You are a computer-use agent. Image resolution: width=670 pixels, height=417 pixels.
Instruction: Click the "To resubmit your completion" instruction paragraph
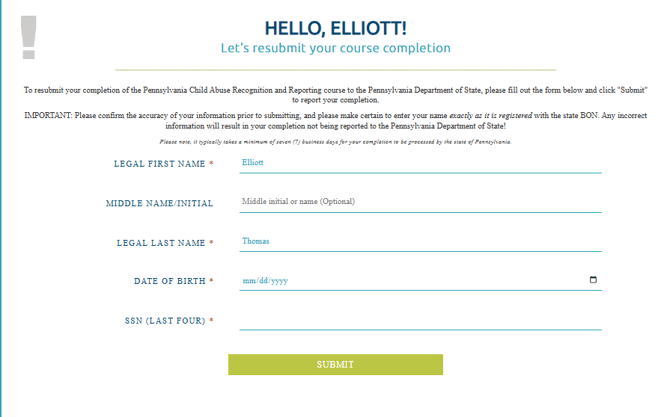(x=335, y=95)
